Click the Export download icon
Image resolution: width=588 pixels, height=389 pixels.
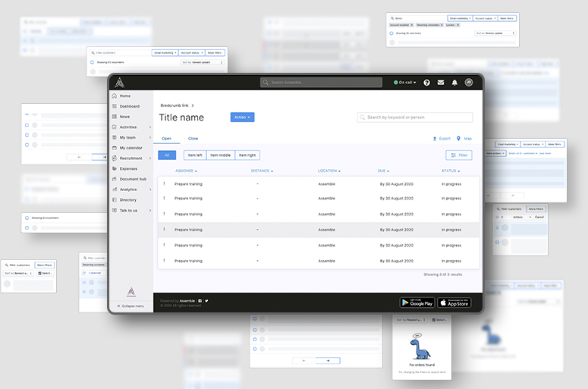[x=435, y=139]
